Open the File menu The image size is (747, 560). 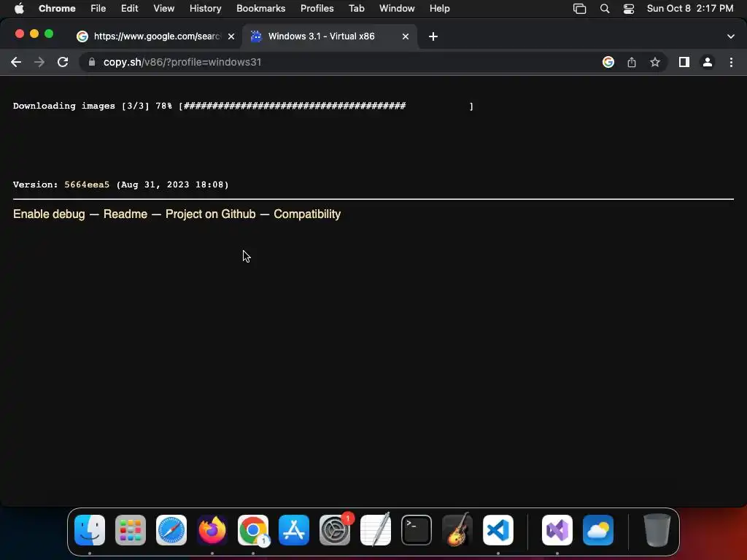pos(98,8)
